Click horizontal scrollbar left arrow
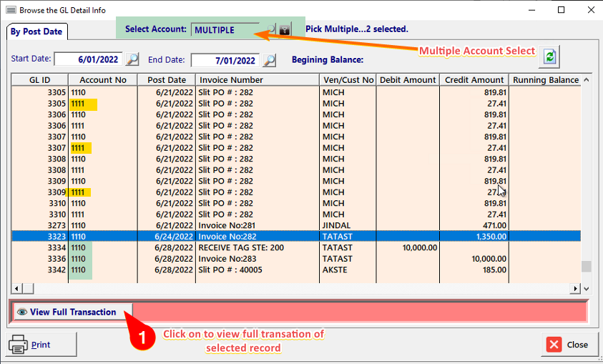 coord(16,288)
